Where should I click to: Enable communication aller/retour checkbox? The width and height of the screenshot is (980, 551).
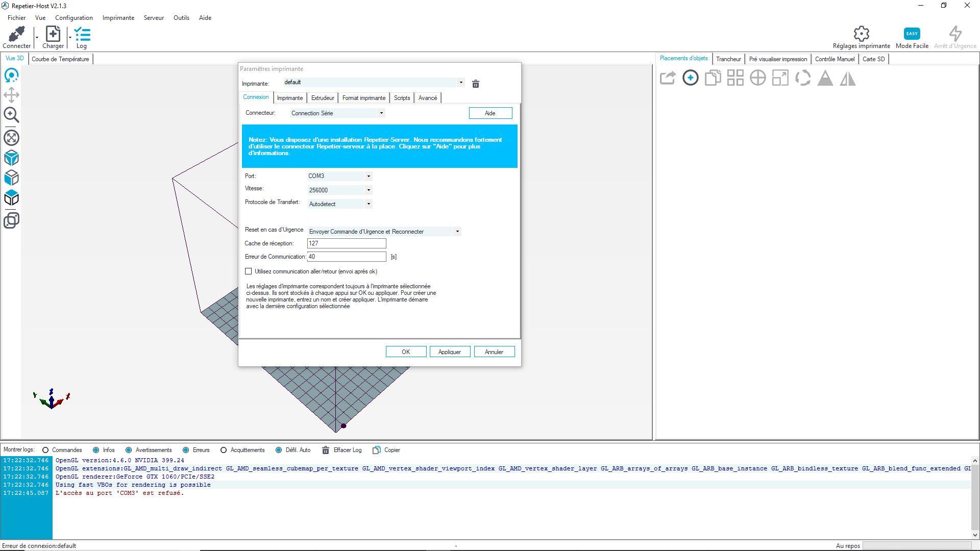pyautogui.click(x=249, y=271)
